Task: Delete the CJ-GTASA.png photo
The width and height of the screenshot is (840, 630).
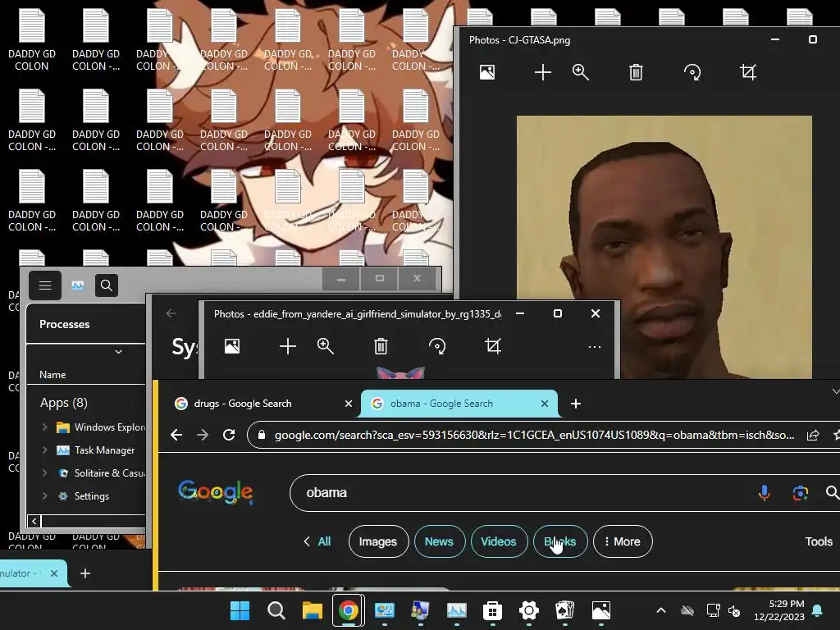Action: (636, 72)
